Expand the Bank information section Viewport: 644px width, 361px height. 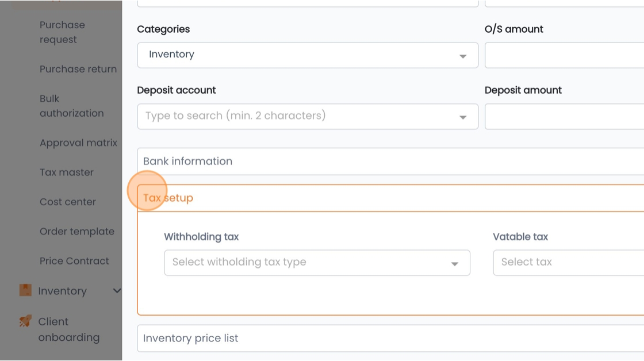coord(390,162)
